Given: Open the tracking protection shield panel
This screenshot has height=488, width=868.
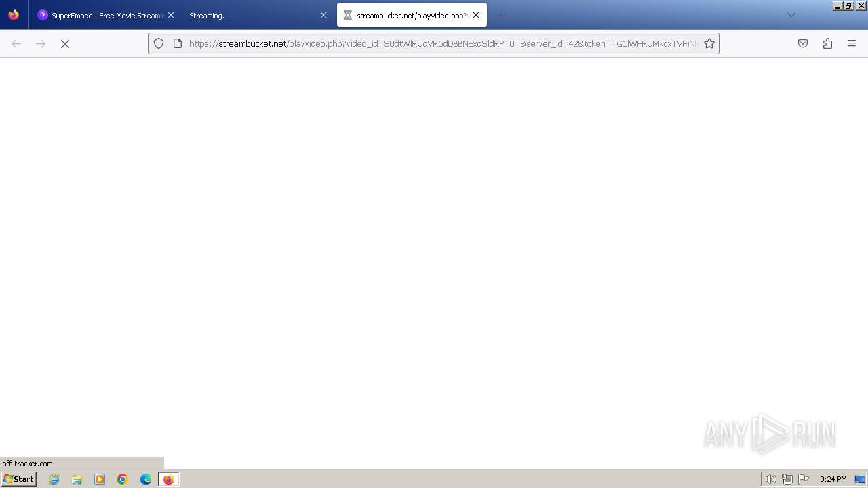Looking at the screenshot, I should (x=159, y=43).
